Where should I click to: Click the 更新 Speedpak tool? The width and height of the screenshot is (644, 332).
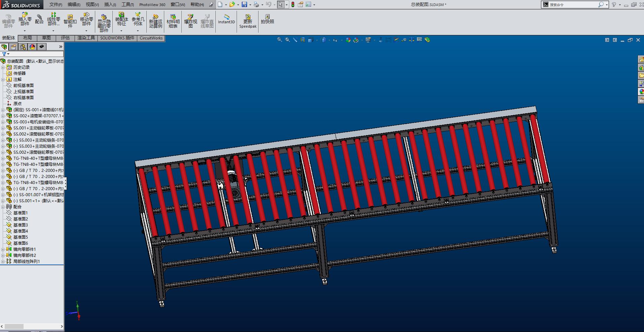(x=248, y=21)
